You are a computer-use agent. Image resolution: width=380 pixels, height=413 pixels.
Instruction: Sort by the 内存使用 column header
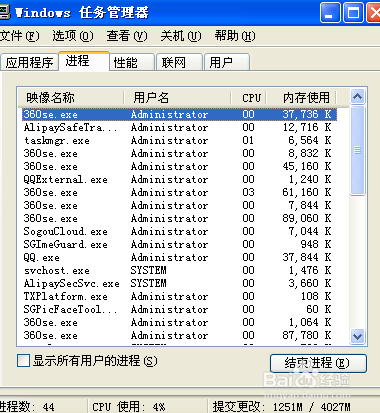tap(301, 98)
